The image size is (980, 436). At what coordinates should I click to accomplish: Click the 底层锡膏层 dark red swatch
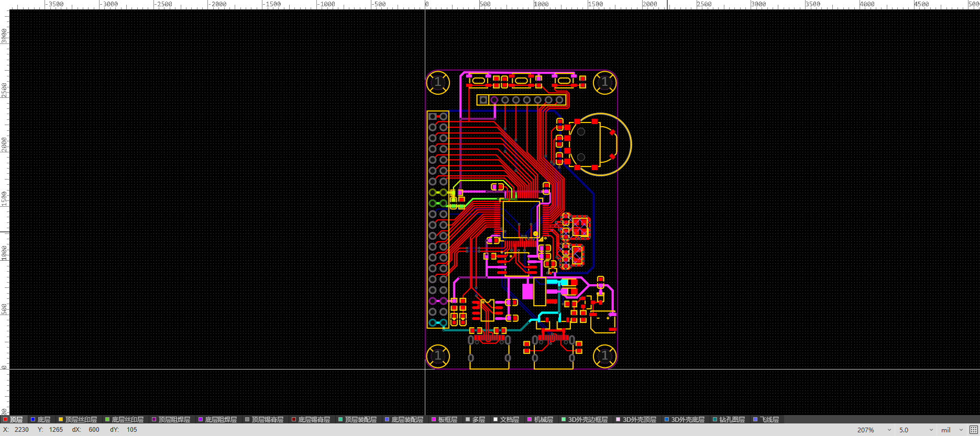tap(294, 419)
